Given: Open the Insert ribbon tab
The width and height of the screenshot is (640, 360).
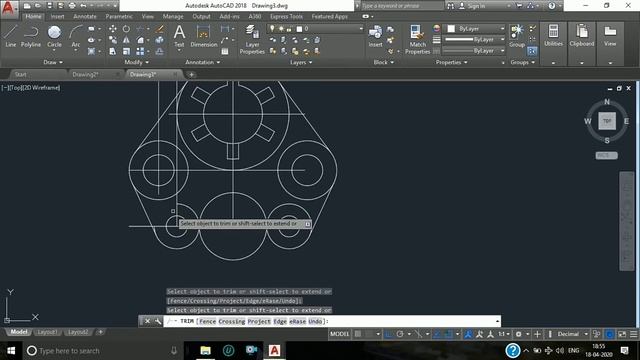Looking at the screenshot, I should click(58, 16).
